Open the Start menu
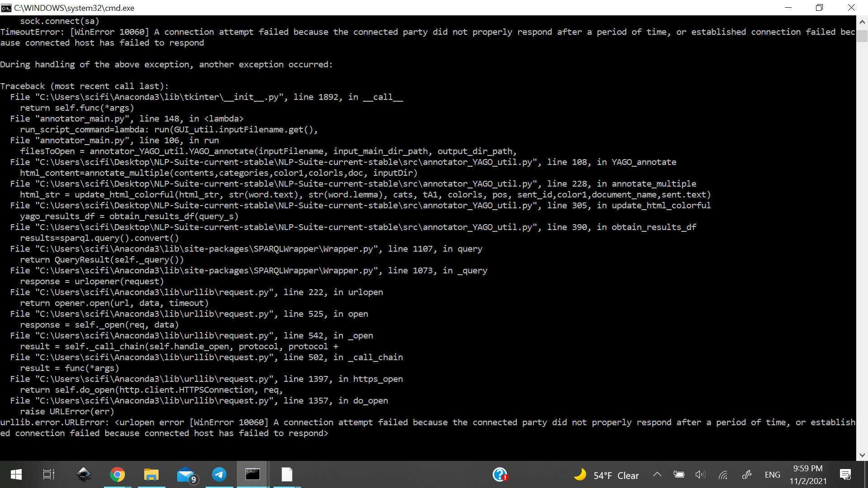This screenshot has height=488, width=868. (16, 474)
